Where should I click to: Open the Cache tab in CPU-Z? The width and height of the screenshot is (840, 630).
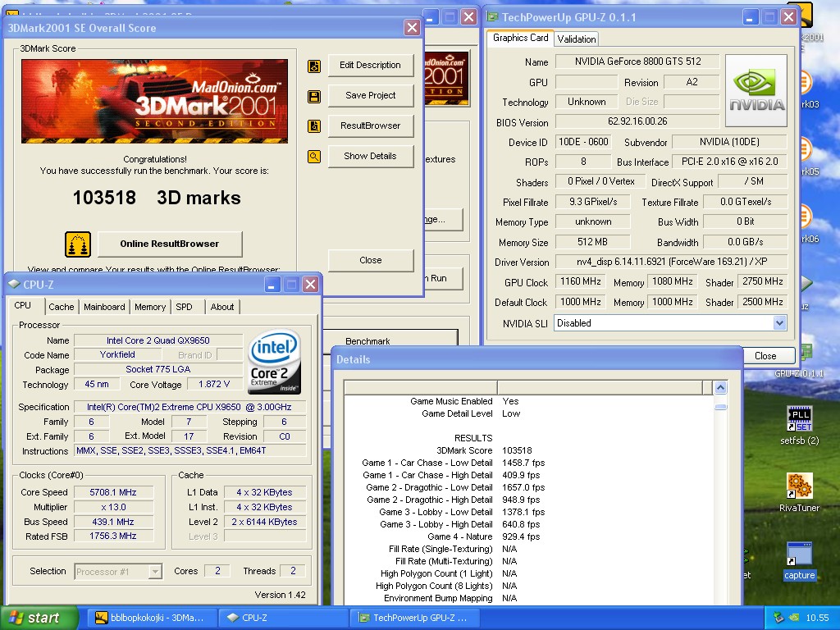62,307
